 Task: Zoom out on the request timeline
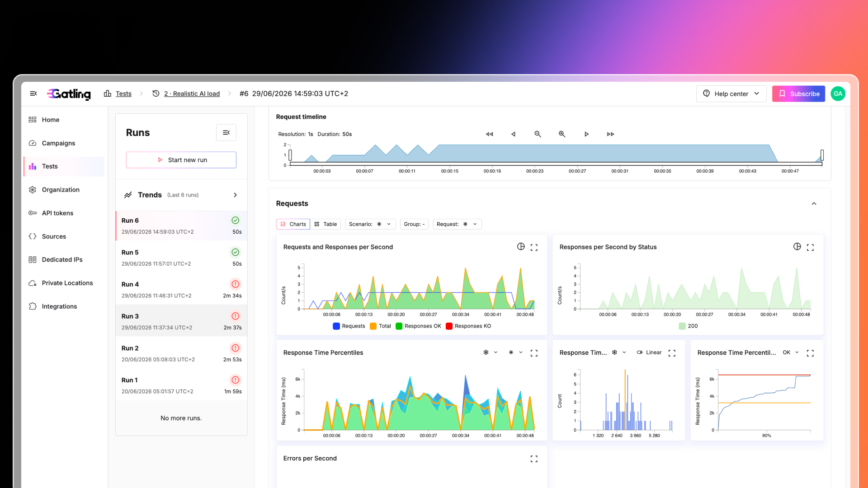point(538,134)
